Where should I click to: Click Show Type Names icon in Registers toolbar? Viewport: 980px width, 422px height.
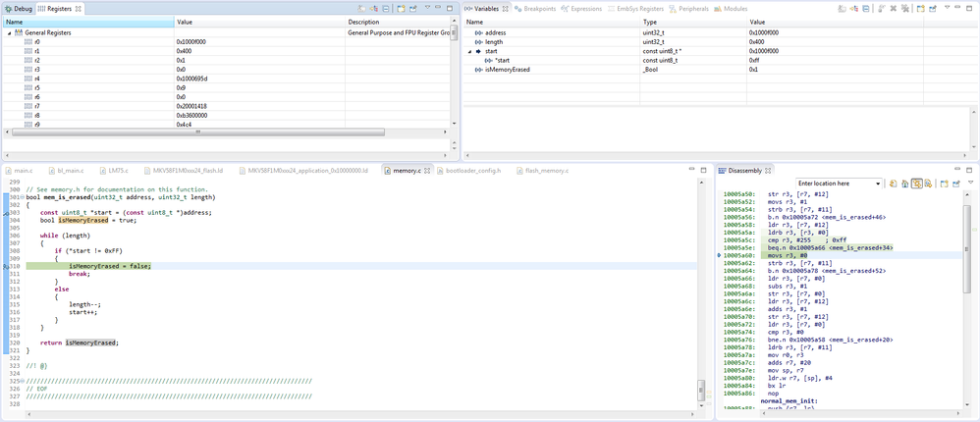[x=362, y=9]
